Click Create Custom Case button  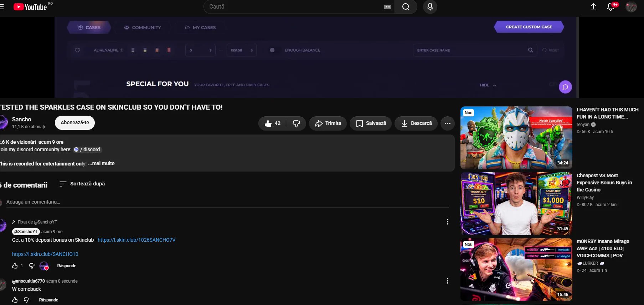(529, 27)
